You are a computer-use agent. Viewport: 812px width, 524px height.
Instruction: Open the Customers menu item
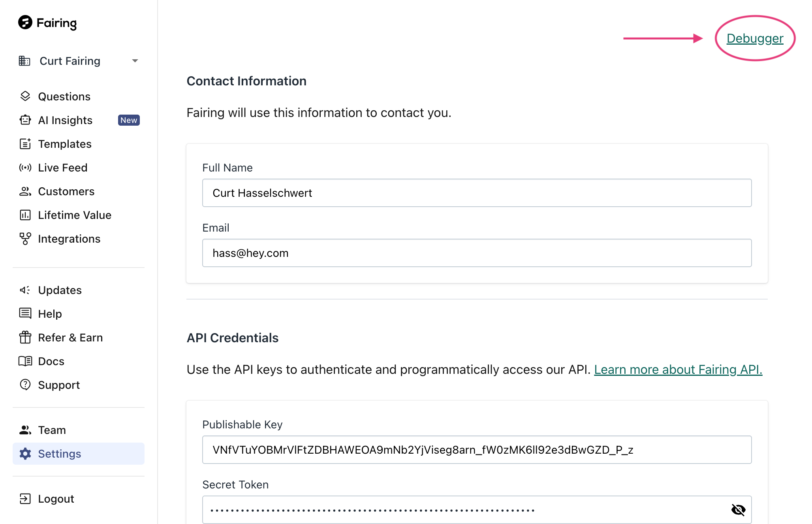[x=66, y=191]
